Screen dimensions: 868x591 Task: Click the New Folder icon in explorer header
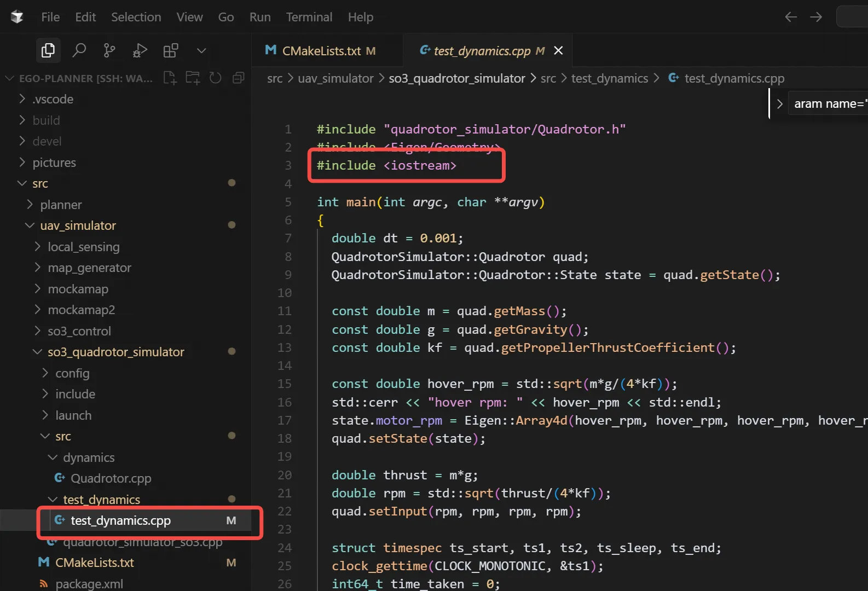[x=193, y=78]
